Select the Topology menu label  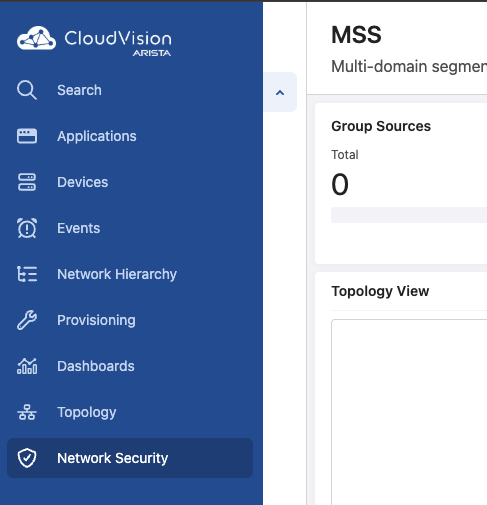(x=87, y=413)
